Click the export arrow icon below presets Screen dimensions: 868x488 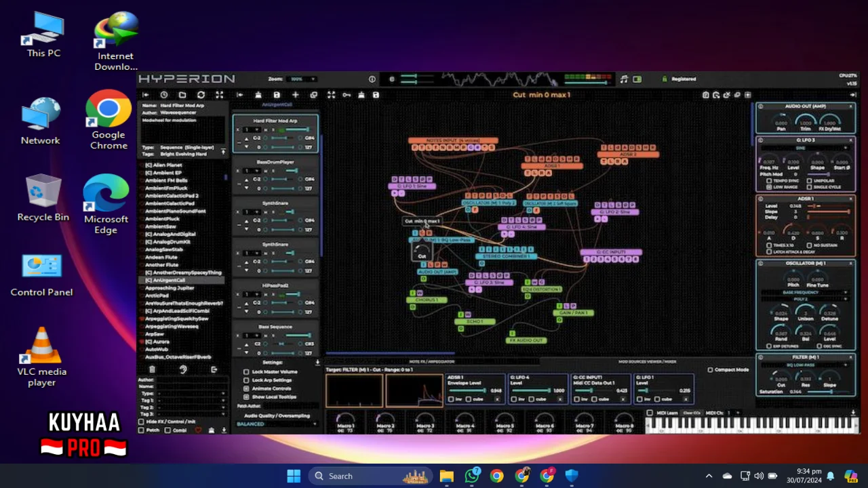pos(214,369)
